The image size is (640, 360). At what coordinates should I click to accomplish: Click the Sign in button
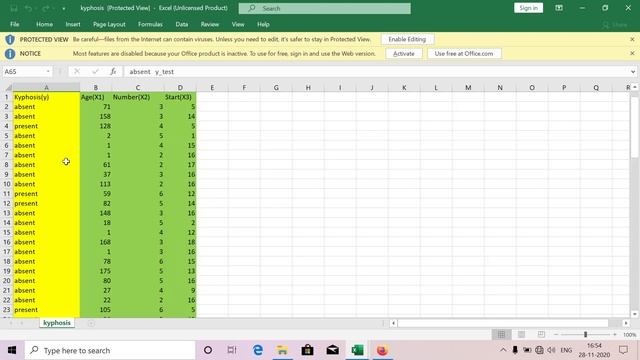pyautogui.click(x=528, y=8)
